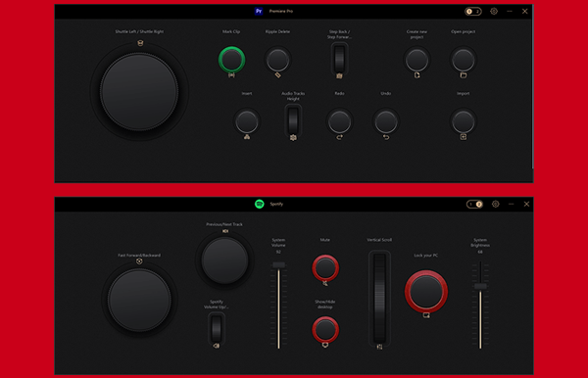The image size is (588, 378).
Task: Click the Step Back/Forward camera icon
Action: pyautogui.click(x=339, y=75)
